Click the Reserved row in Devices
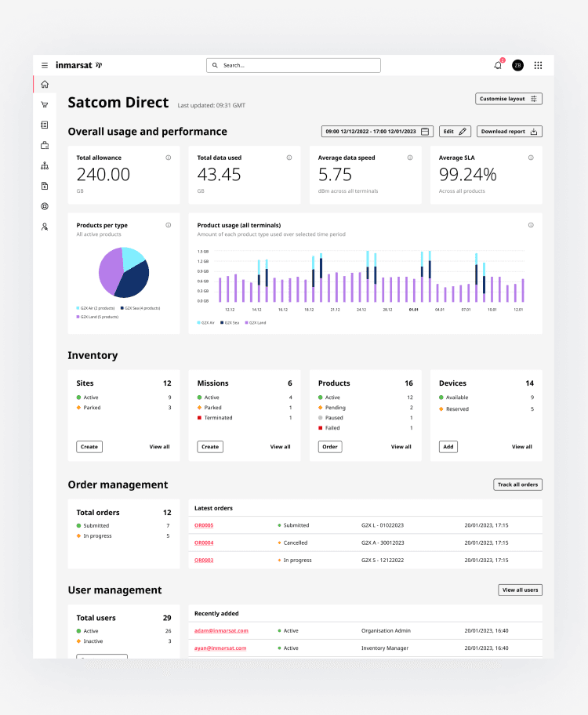Image resolution: width=588 pixels, height=715 pixels. pyautogui.click(x=486, y=409)
